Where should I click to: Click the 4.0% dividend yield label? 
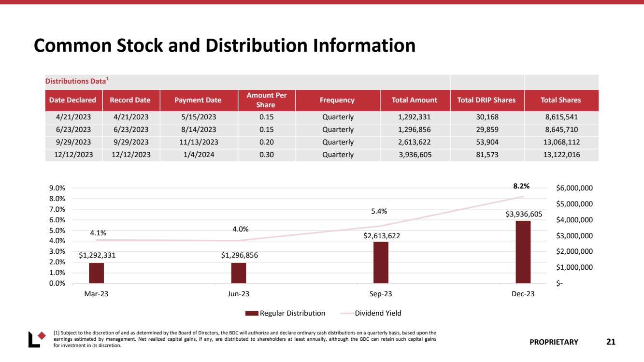[x=240, y=229]
